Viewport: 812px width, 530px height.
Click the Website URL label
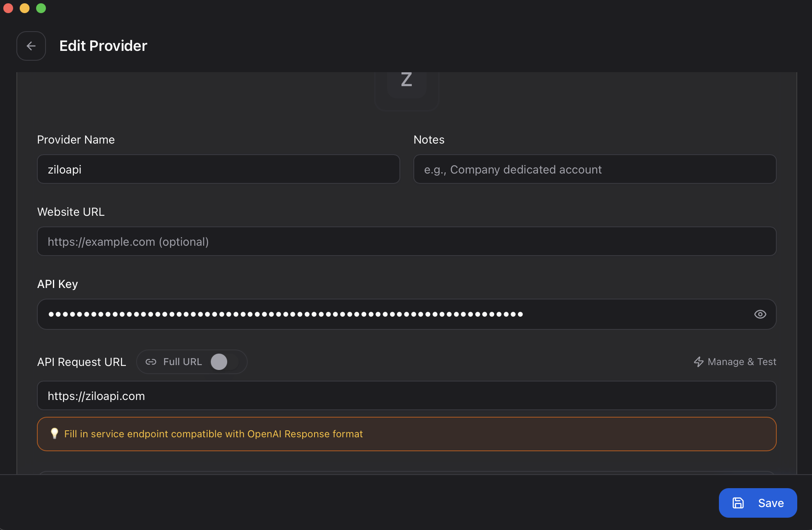point(71,212)
